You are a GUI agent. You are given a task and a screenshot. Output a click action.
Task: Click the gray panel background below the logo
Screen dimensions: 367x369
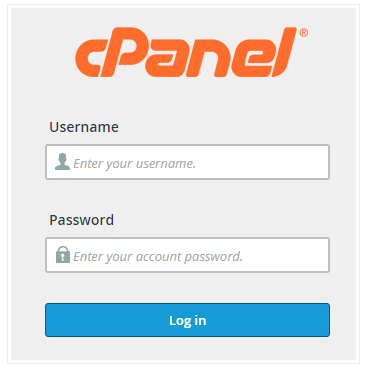tap(187, 98)
